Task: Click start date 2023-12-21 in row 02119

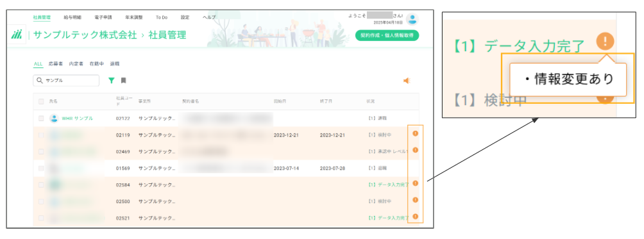Action: tap(286, 135)
